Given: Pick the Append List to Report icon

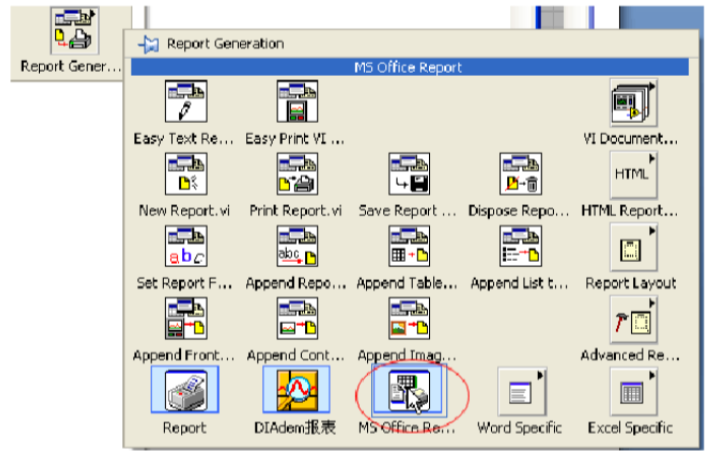Looking at the screenshot, I should pyautogui.click(x=520, y=246).
